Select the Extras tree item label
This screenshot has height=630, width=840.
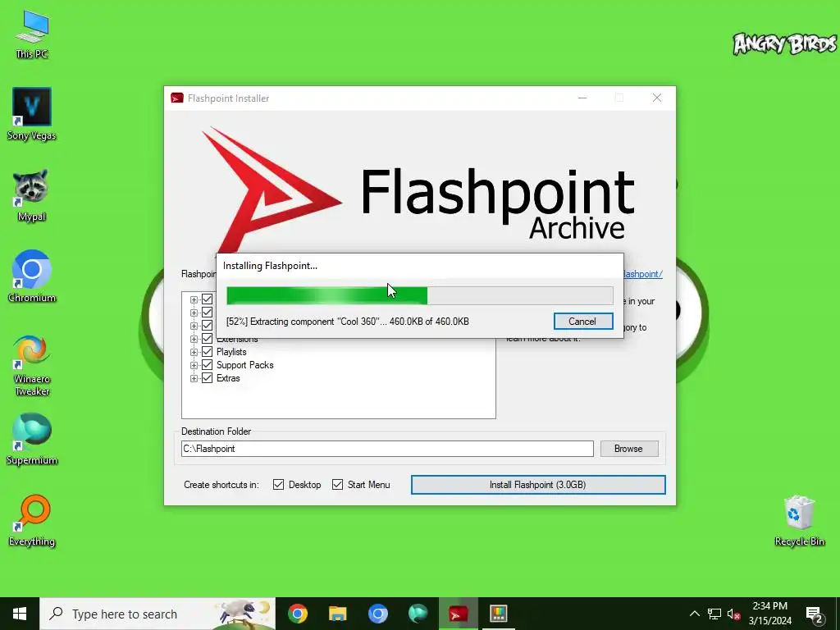(228, 378)
